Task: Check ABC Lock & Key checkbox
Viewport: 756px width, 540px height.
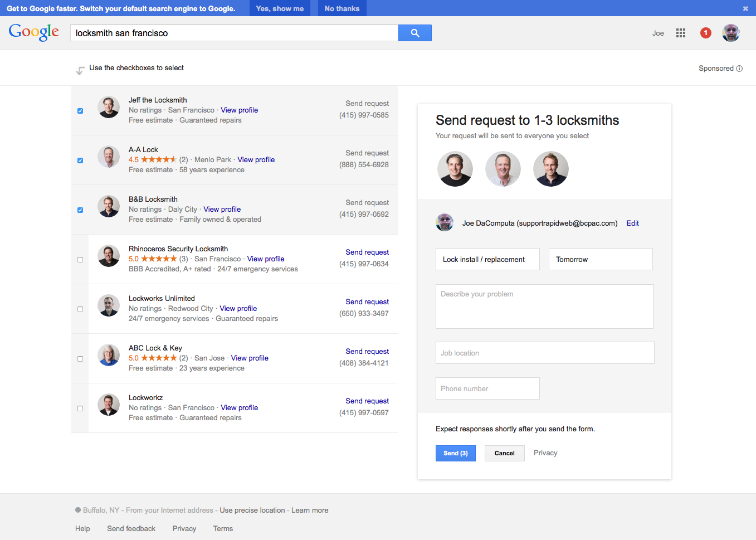Action: point(80,359)
